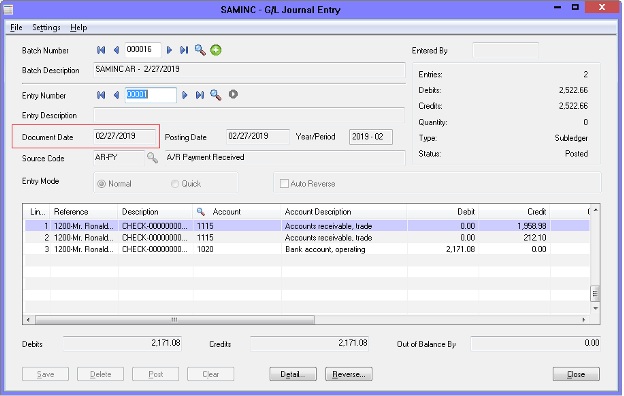Click the Account Description column header
This screenshot has width=624, height=396.
[x=343, y=212]
